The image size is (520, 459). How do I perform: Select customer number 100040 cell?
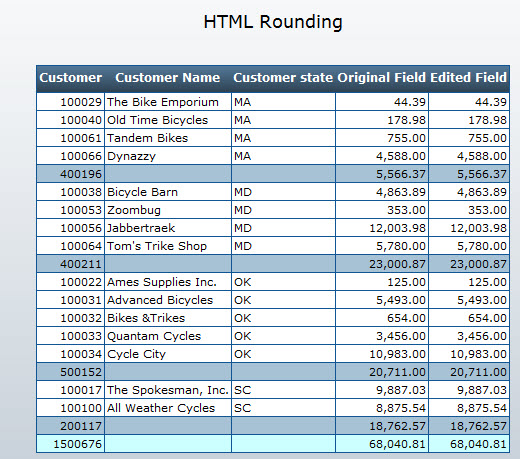pos(71,120)
